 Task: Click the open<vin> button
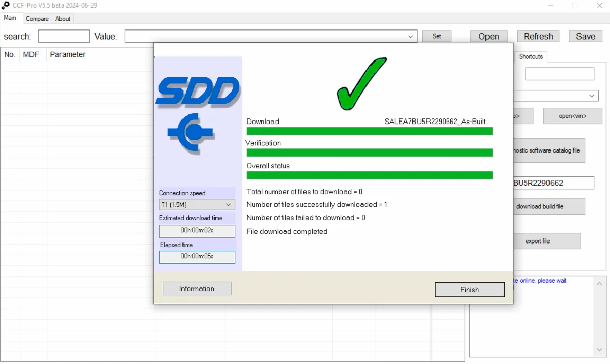(573, 116)
